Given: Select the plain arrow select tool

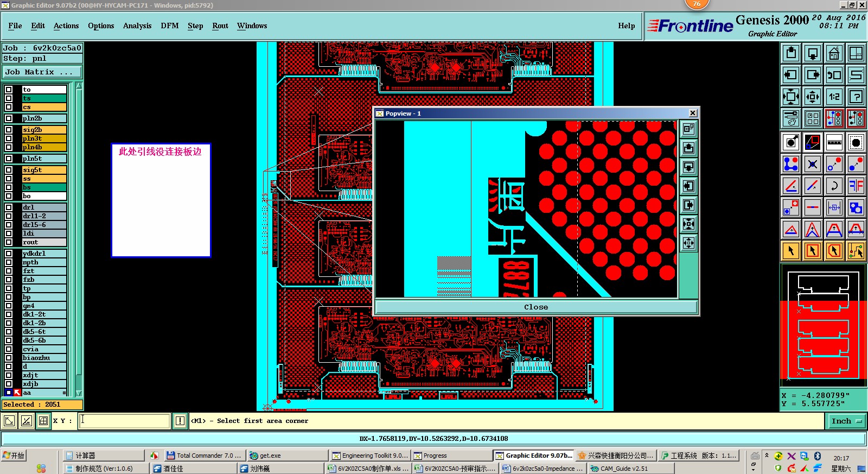Looking at the screenshot, I should click(791, 251).
